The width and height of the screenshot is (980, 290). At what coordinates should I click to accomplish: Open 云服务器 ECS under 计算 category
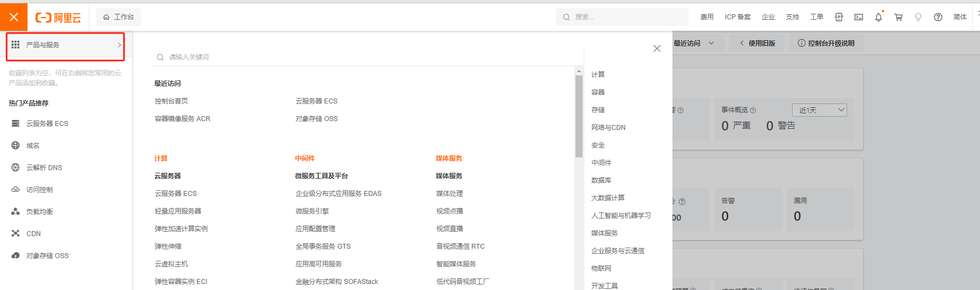click(x=175, y=193)
